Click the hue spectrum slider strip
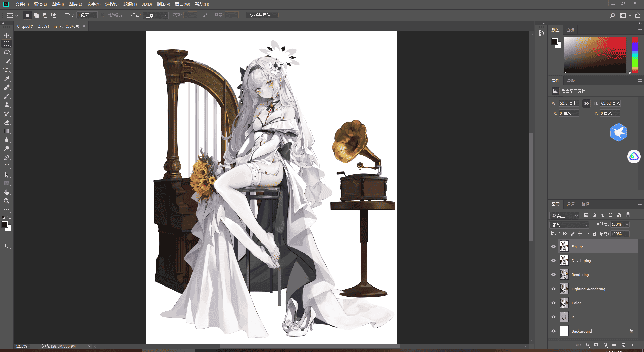 [635, 55]
